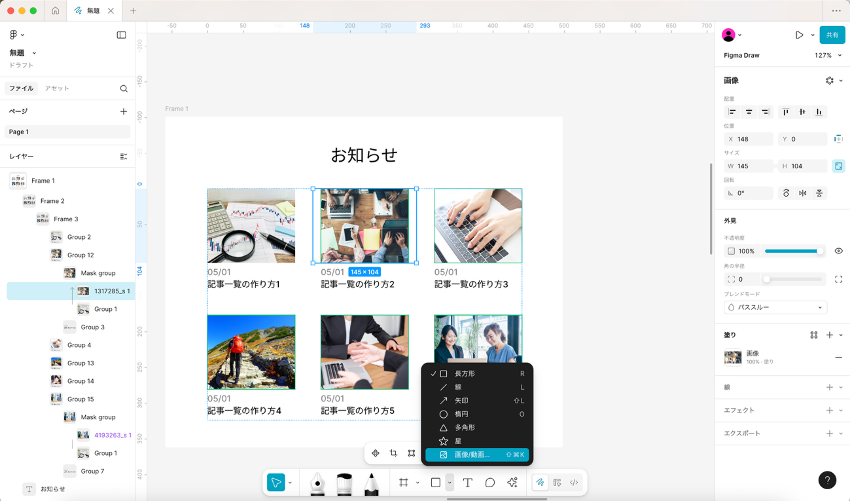This screenshot has height=502, width=850.
Task: Choose 星 (Star) from shape menu
Action: (478, 441)
